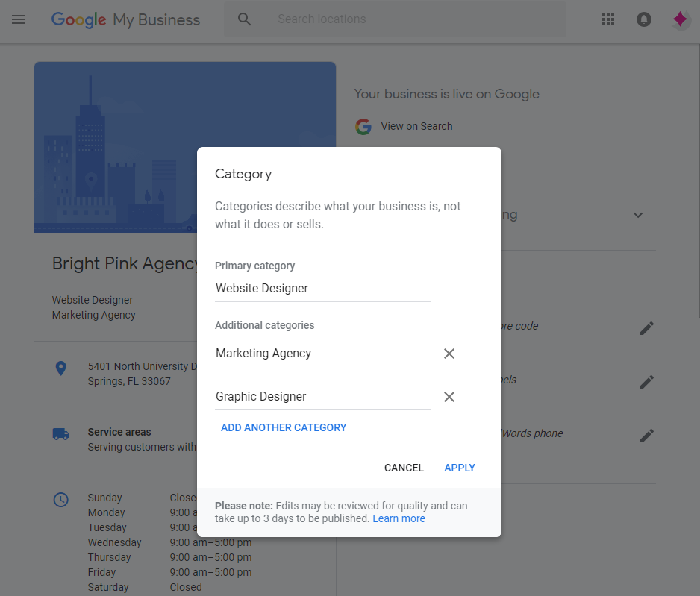Remove the Marketing Agency category

coord(449,354)
